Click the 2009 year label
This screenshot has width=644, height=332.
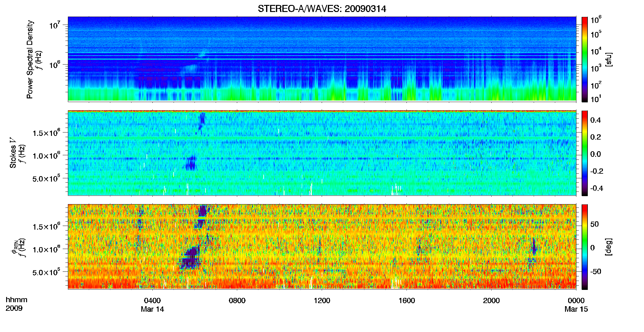coord(14,308)
